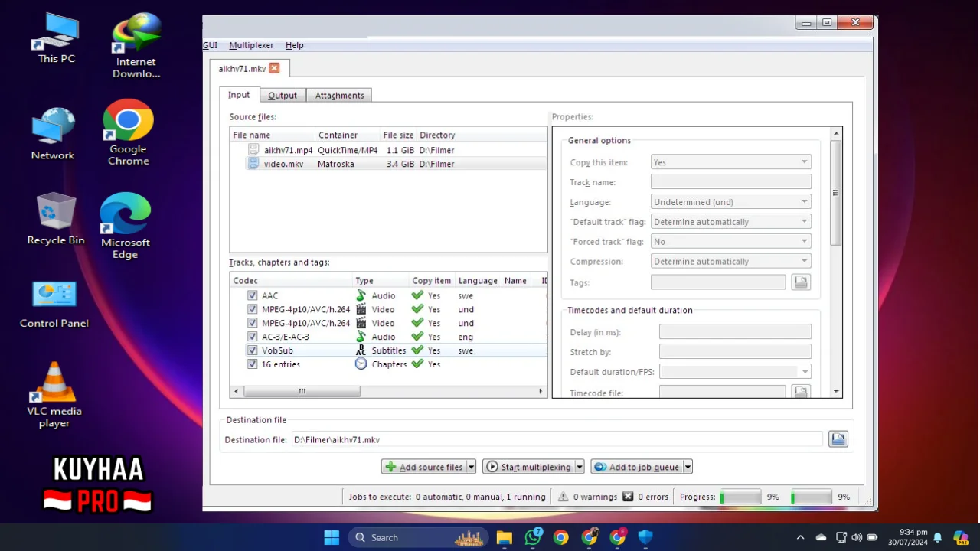Click the browse icon next to Destination file
980x551 pixels.
pos(838,439)
